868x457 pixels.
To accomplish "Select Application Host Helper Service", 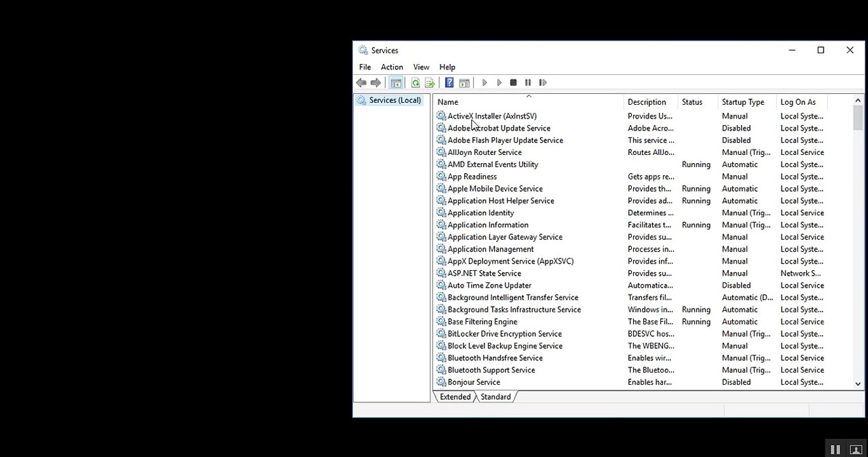I will click(x=501, y=201).
